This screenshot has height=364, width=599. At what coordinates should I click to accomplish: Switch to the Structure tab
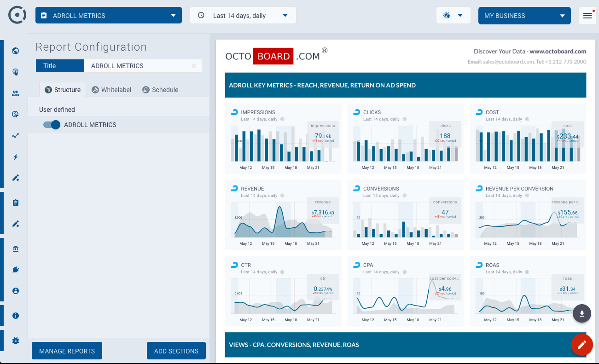point(63,90)
